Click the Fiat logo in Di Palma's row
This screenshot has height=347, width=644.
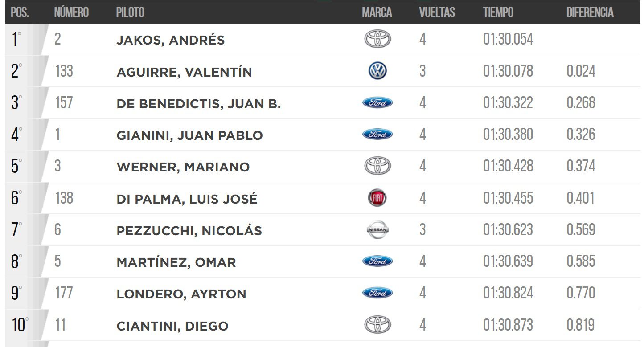tap(377, 198)
